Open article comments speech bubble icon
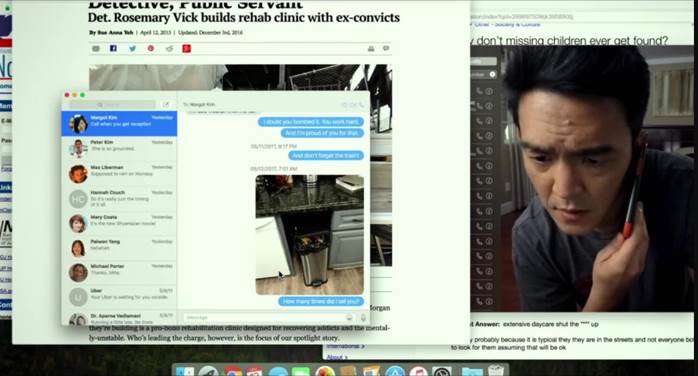Image resolution: width=698 pixels, height=376 pixels. tap(386, 48)
